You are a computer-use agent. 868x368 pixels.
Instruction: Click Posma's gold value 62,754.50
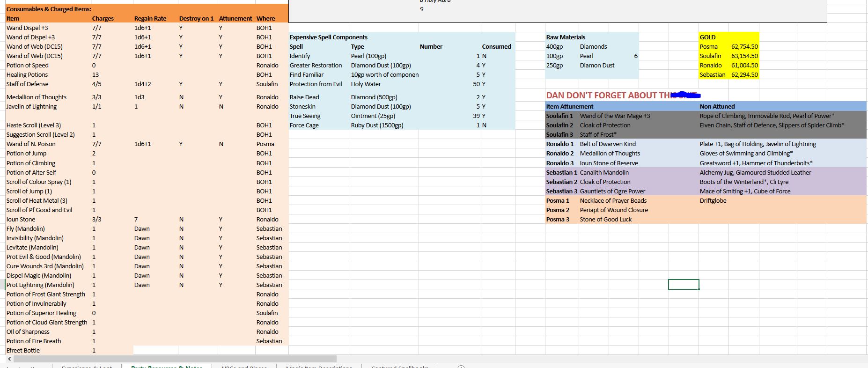744,46
